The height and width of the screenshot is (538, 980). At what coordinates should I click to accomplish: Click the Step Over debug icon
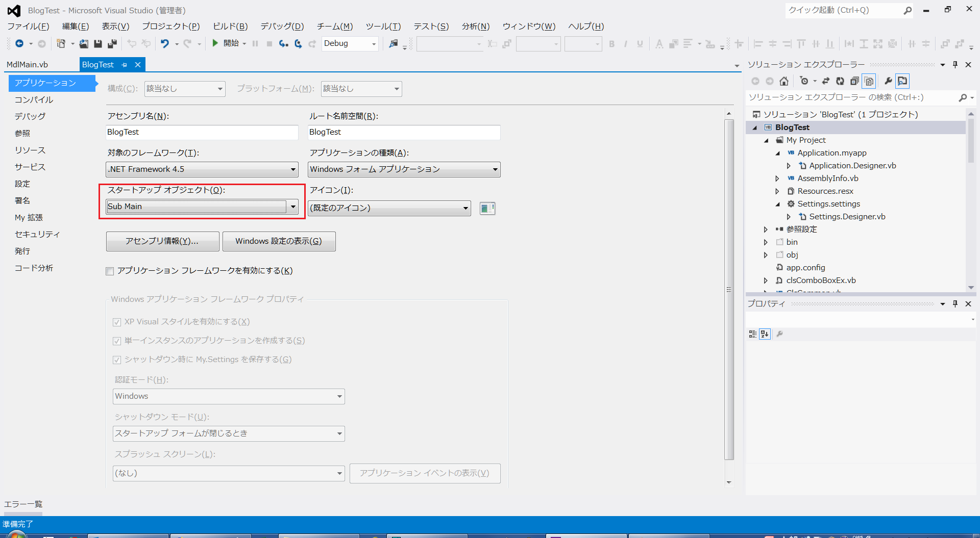[298, 44]
